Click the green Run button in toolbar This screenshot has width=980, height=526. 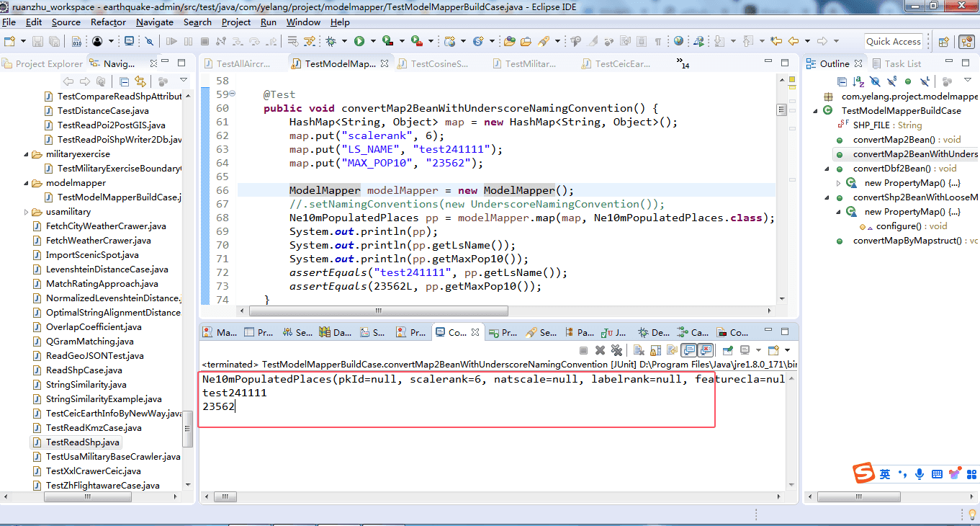coord(359,42)
